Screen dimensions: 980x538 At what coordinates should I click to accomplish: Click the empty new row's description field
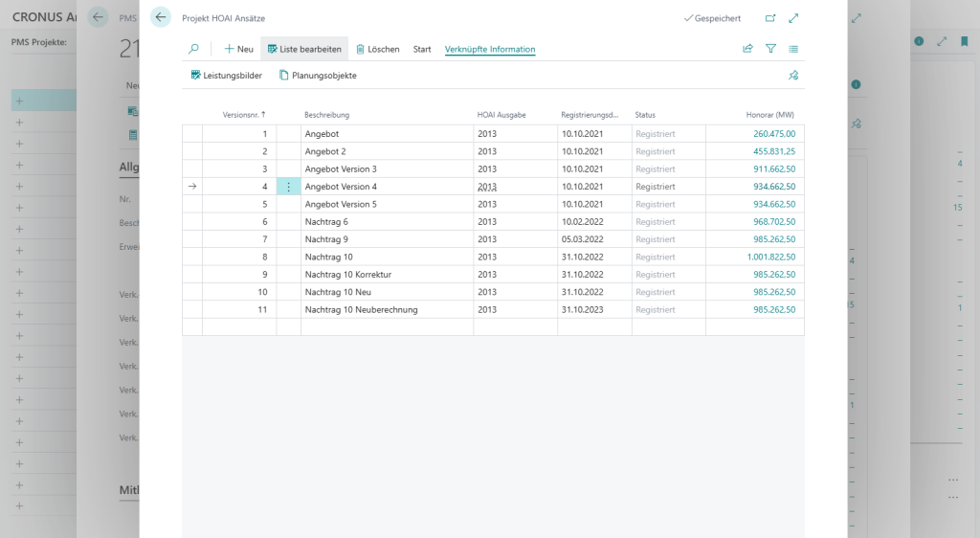(x=387, y=326)
